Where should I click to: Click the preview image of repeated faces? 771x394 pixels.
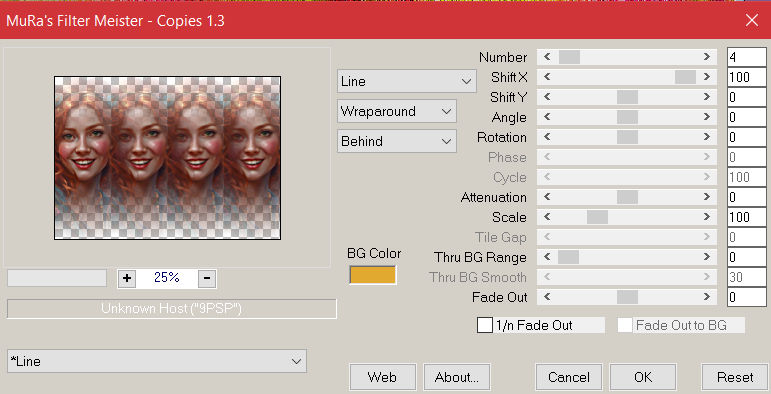point(167,158)
